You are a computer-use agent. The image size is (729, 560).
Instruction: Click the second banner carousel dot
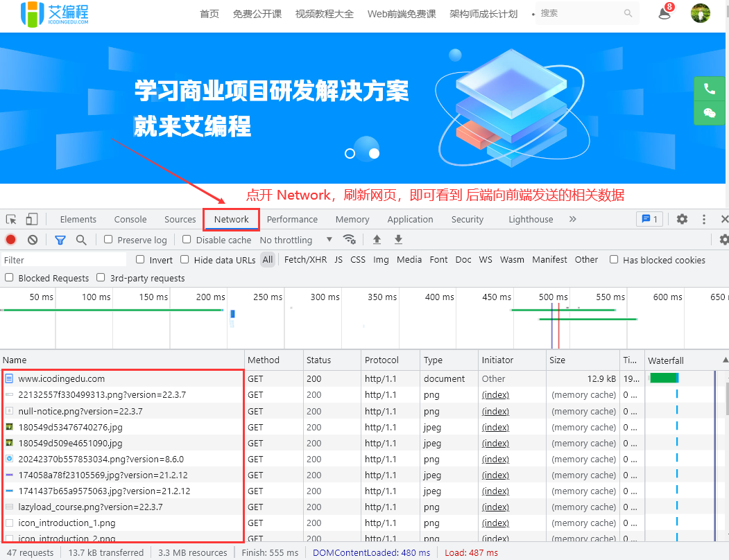click(374, 153)
